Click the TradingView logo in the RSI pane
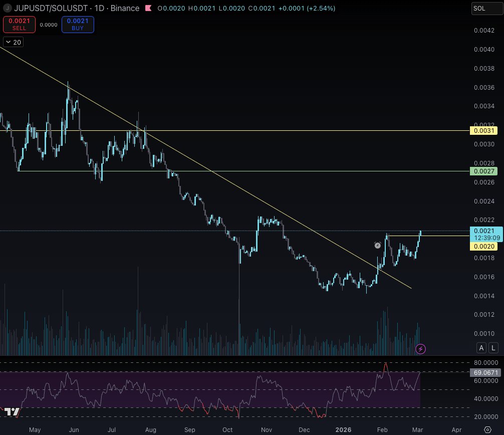The height and width of the screenshot is (435, 504). (12, 412)
